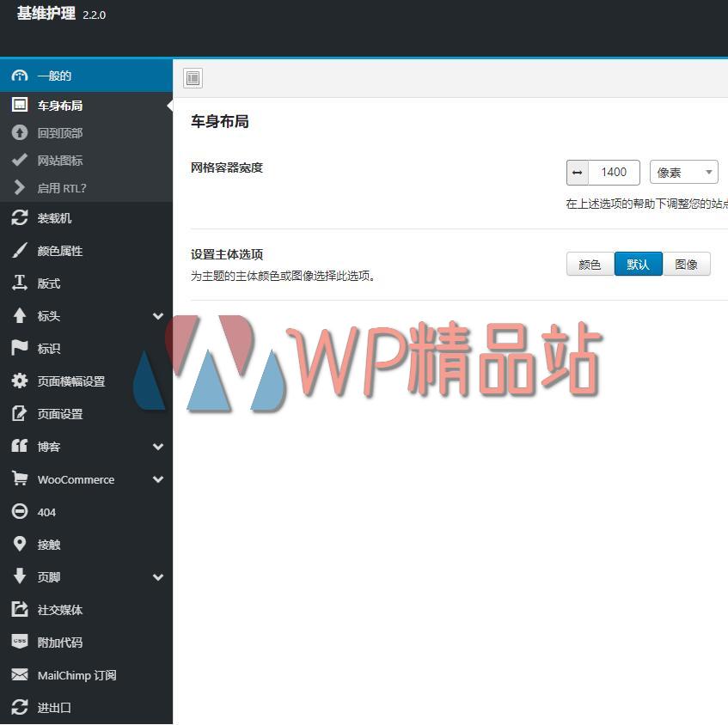Switch theme option to 图像

coord(687,264)
